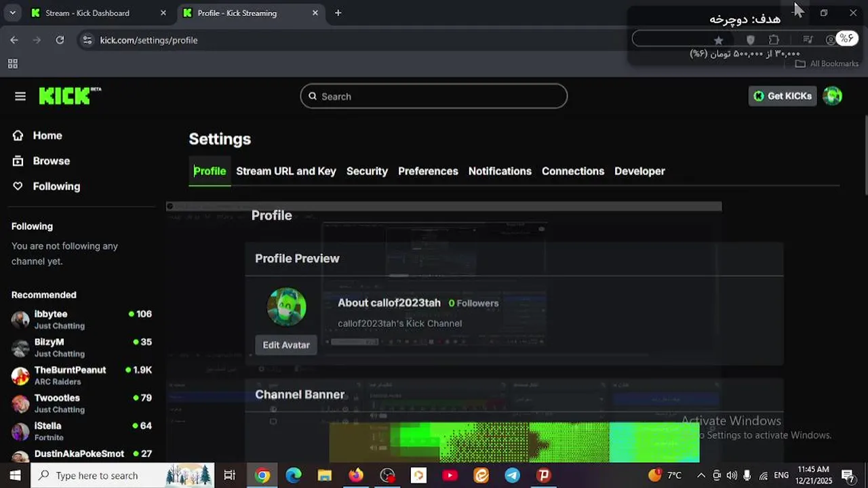
Task: Open the Stream URL and Key tab
Action: [x=286, y=171]
